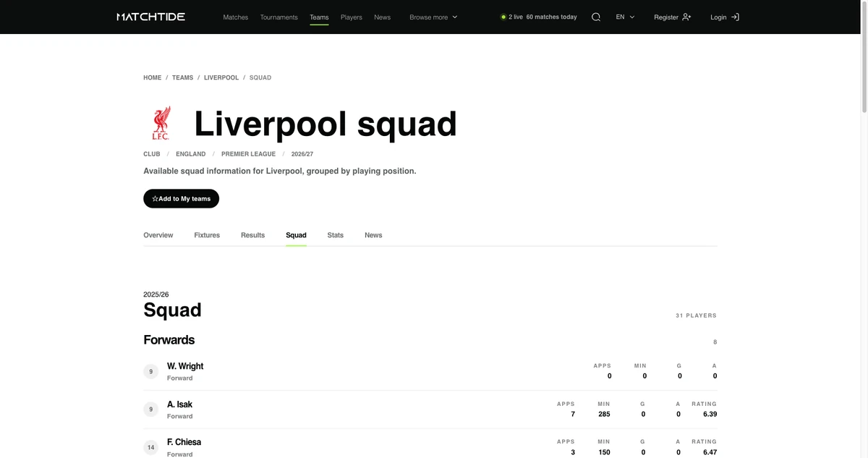Screen dimensions: 868x458
Task: Click the Register user-plus icon
Action: [x=686, y=17]
